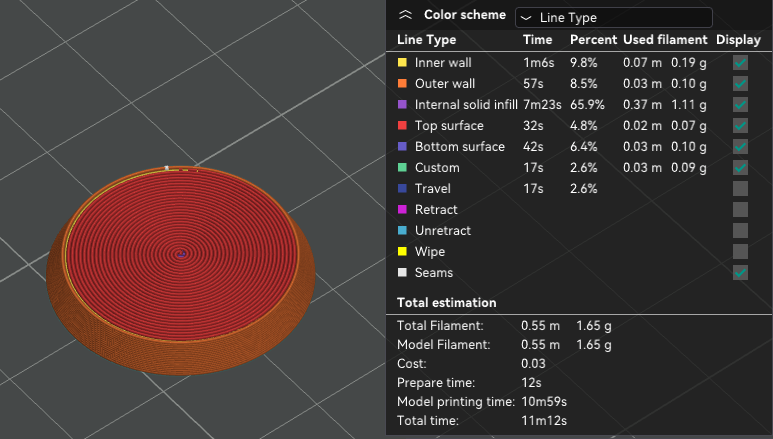The image size is (773, 439).
Task: Click the Display column header
Action: pos(738,40)
